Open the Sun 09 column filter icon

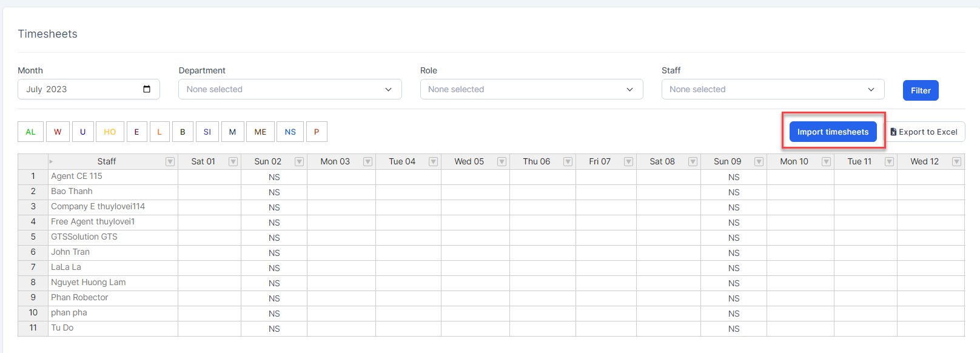pos(759,161)
